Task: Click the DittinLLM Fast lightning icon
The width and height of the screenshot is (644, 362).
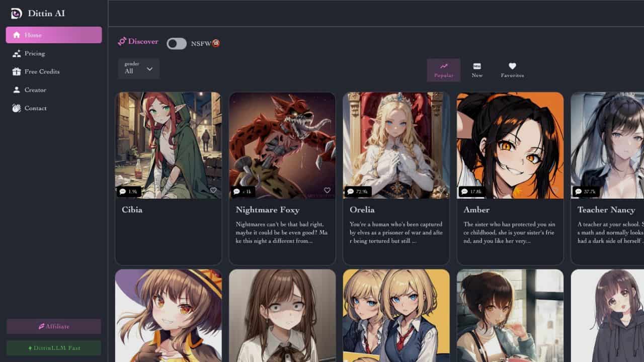Action: (30, 348)
